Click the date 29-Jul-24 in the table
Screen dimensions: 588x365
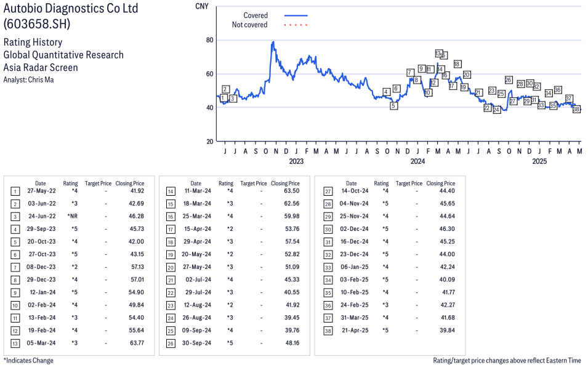point(198,292)
